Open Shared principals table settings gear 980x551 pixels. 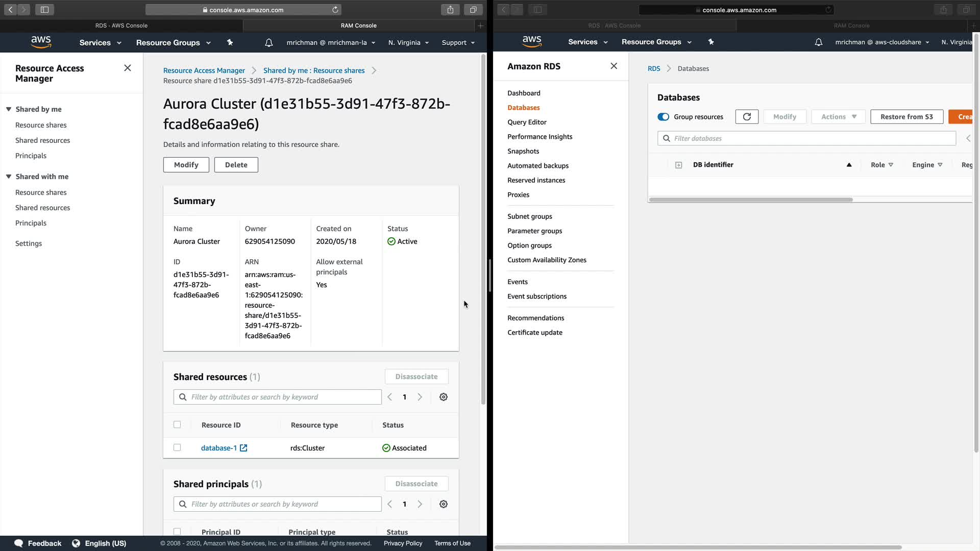point(443,504)
